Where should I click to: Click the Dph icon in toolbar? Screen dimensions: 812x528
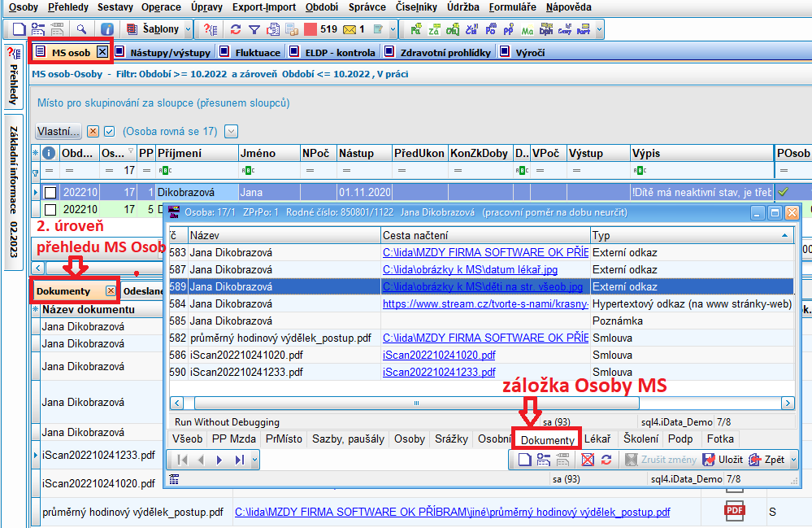[x=546, y=29]
